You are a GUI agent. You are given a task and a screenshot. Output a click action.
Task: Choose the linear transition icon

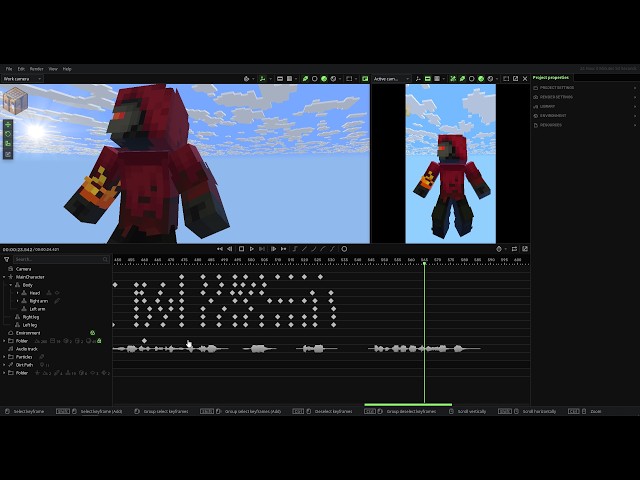point(304,249)
